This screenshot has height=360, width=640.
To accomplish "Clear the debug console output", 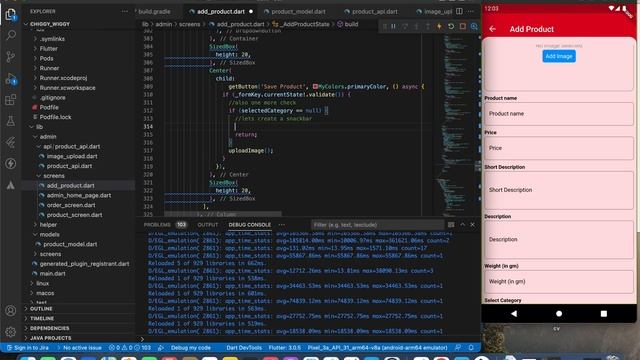I will (x=451, y=224).
